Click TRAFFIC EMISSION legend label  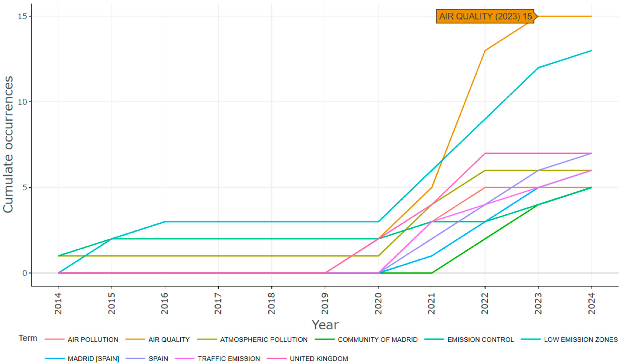click(229, 359)
